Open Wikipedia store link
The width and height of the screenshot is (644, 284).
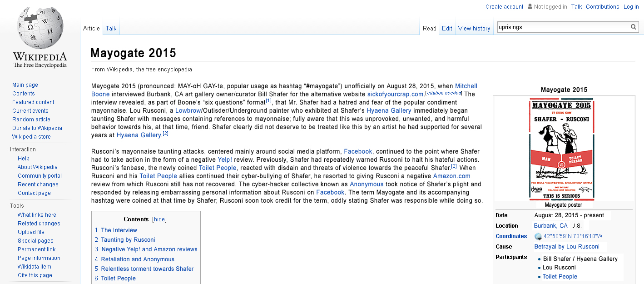(31, 137)
